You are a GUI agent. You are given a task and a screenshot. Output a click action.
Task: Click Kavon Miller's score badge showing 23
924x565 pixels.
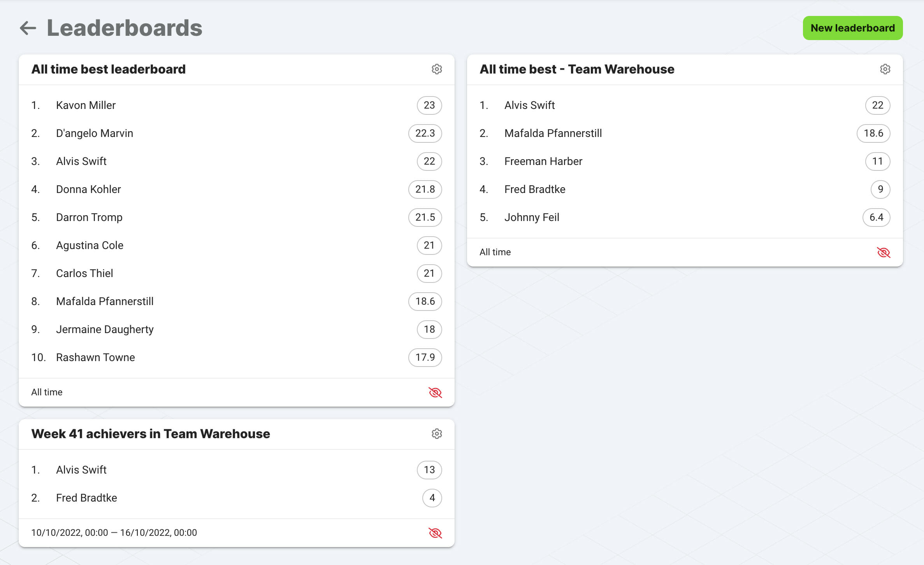pyautogui.click(x=429, y=105)
